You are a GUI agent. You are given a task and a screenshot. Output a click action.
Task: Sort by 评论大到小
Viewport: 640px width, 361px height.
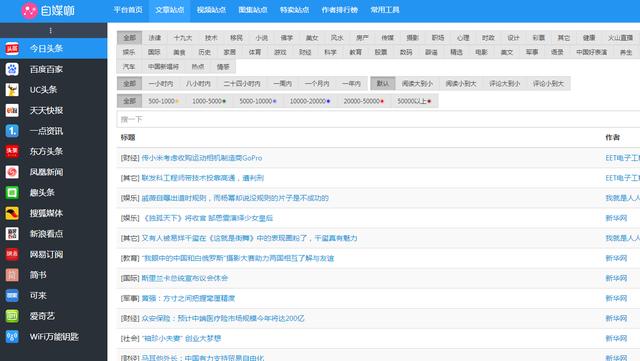504,84
